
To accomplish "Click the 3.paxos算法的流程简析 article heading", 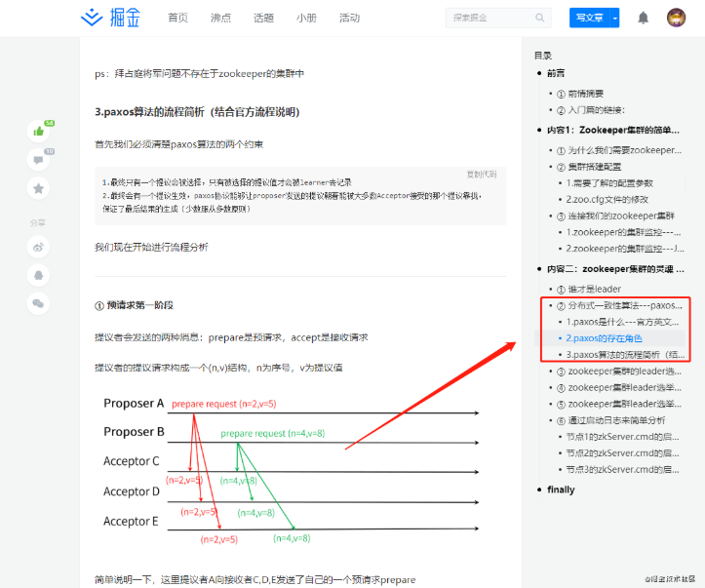I will point(197,112).
